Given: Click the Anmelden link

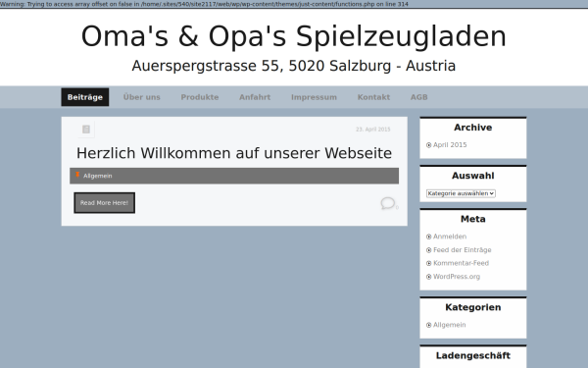Looking at the screenshot, I should point(450,237).
